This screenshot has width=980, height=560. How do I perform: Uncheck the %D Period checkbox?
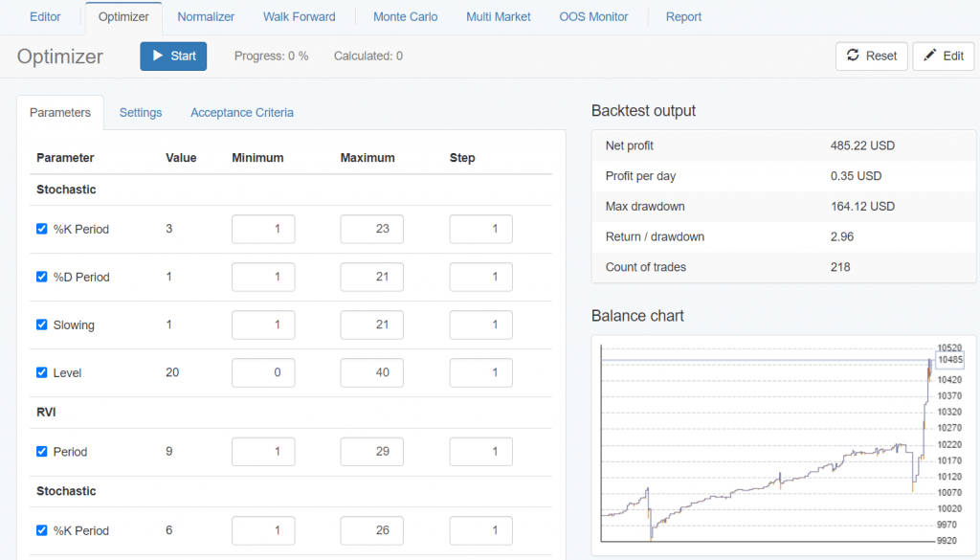[41, 277]
